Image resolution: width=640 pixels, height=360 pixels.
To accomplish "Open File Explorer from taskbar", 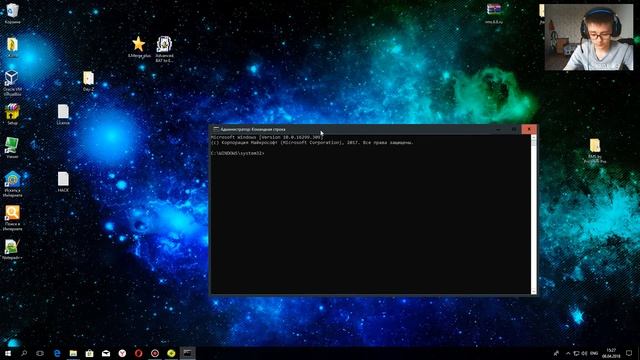I will point(73,353).
